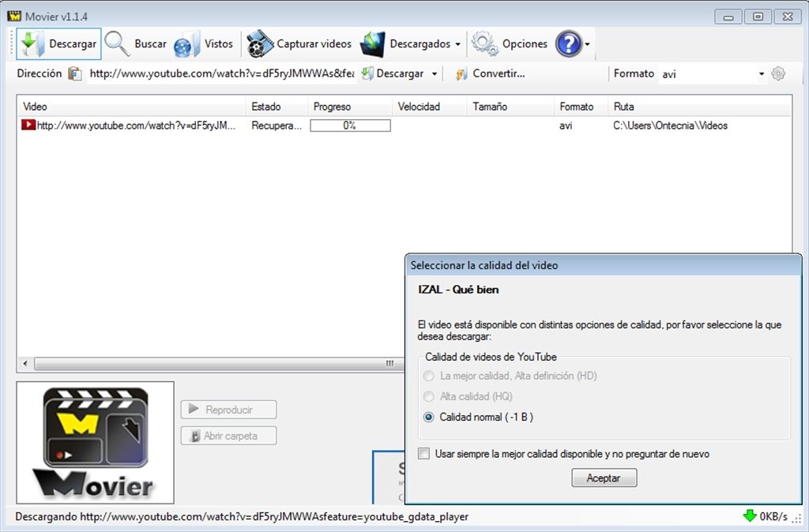Click the Convertir... button
This screenshot has height=532, width=809.
coord(490,73)
